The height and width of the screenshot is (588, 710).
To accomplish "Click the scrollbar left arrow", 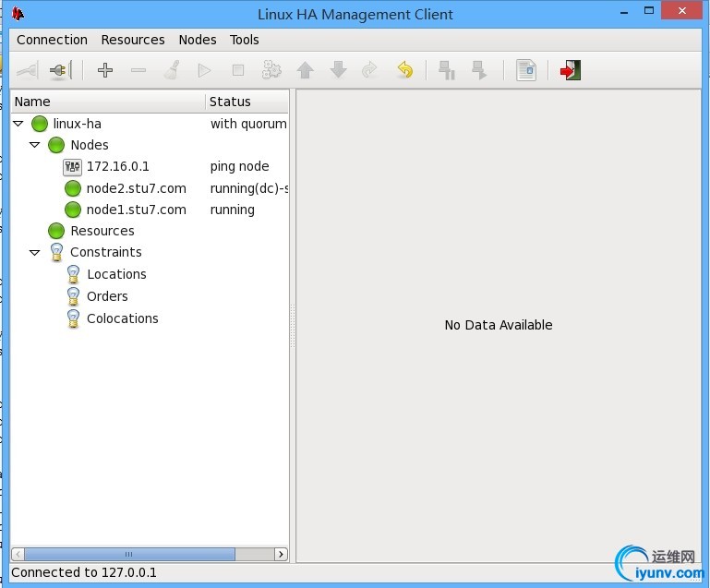I will [x=18, y=554].
